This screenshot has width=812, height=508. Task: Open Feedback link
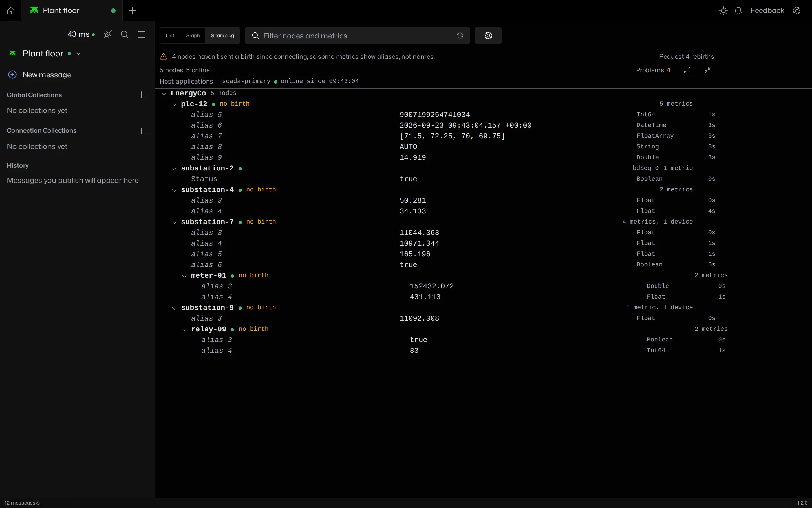(x=767, y=10)
